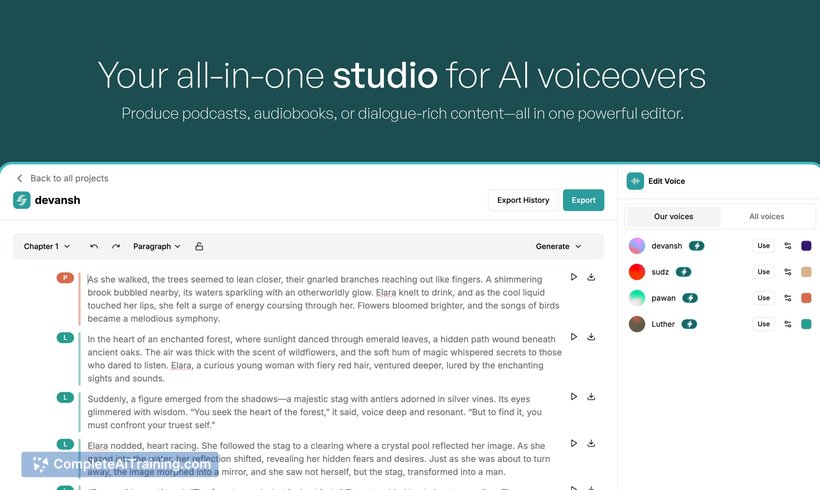Click the teal color swatch for Luther
Image resolution: width=820 pixels, height=490 pixels.
[x=806, y=324]
